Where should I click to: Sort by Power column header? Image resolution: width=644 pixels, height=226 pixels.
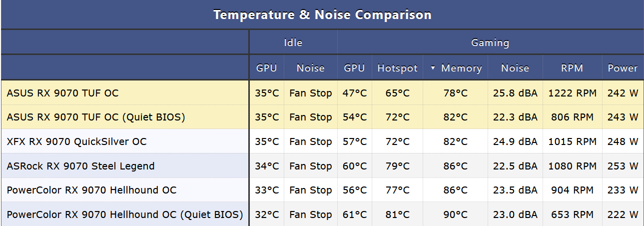(623, 68)
